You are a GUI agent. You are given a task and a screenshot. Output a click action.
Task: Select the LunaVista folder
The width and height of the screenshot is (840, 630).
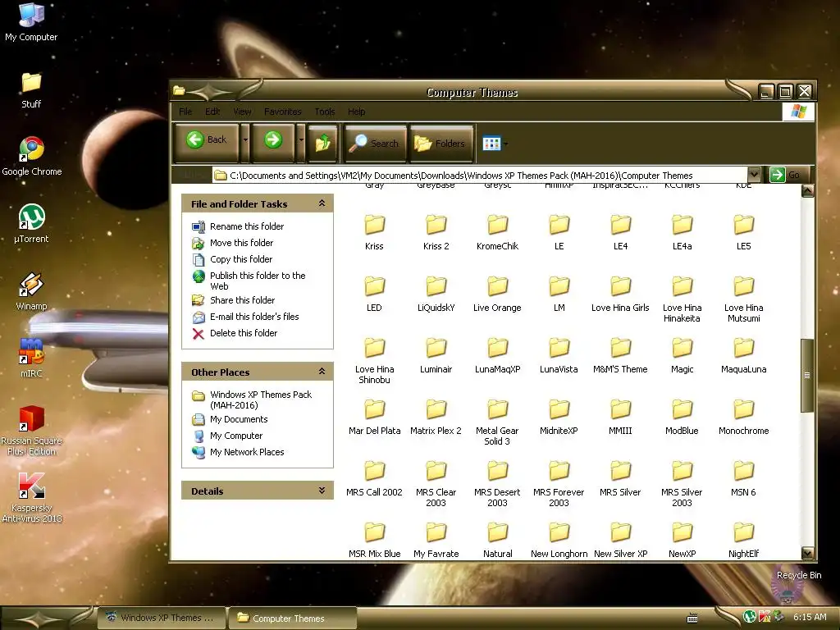point(559,356)
